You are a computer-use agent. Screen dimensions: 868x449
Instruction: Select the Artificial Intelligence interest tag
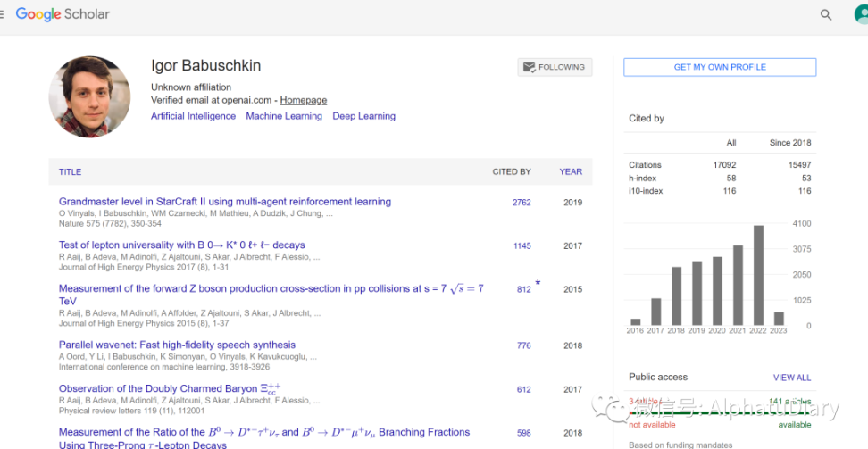coord(193,116)
